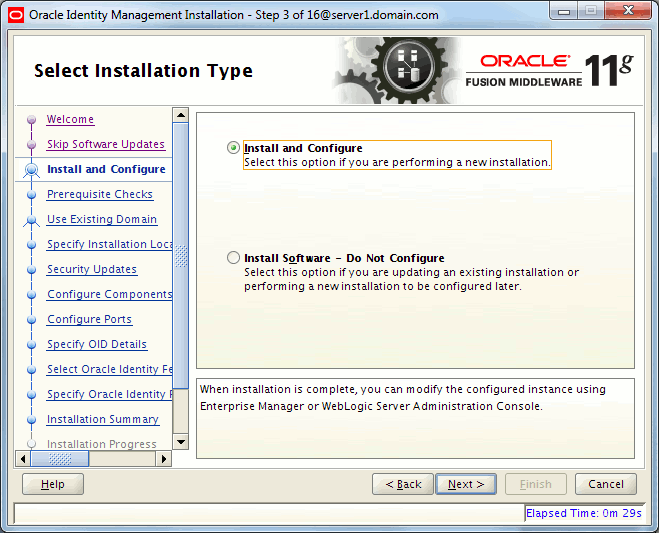Select the Install and Configure radio button
659x533 pixels.
(x=233, y=148)
